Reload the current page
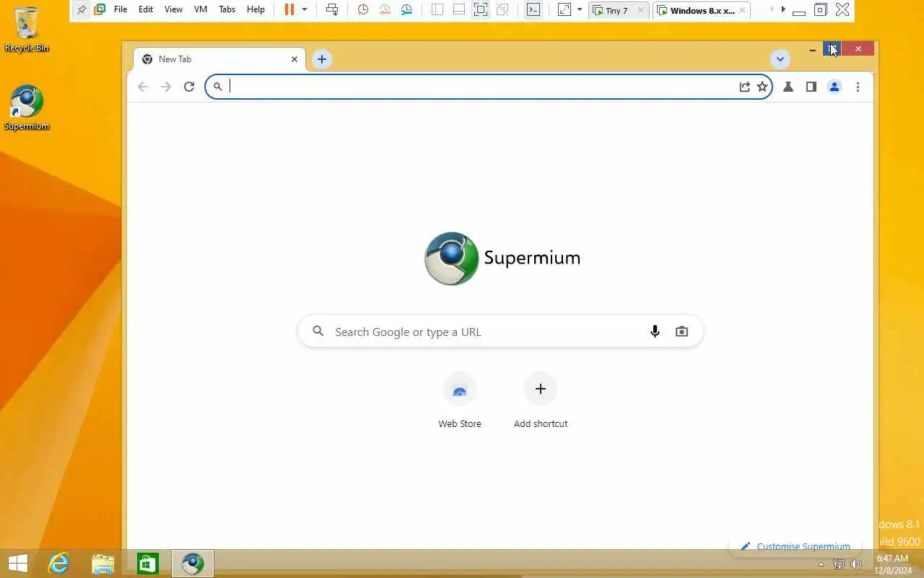 tap(189, 87)
